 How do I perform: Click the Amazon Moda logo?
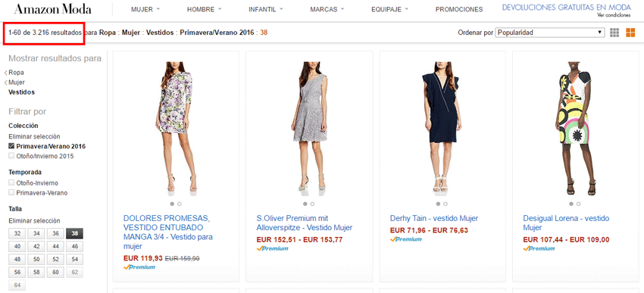52,9
